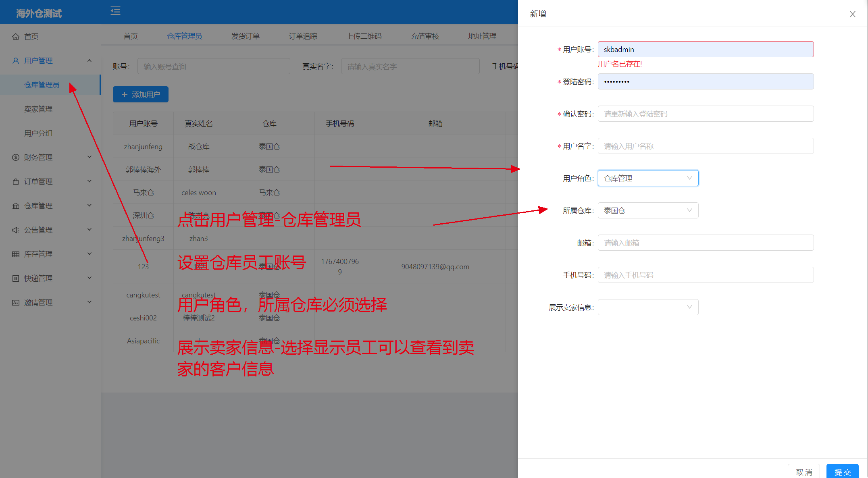The height and width of the screenshot is (478, 868).
Task: Click the 确认密码 input field
Action: coord(706,114)
